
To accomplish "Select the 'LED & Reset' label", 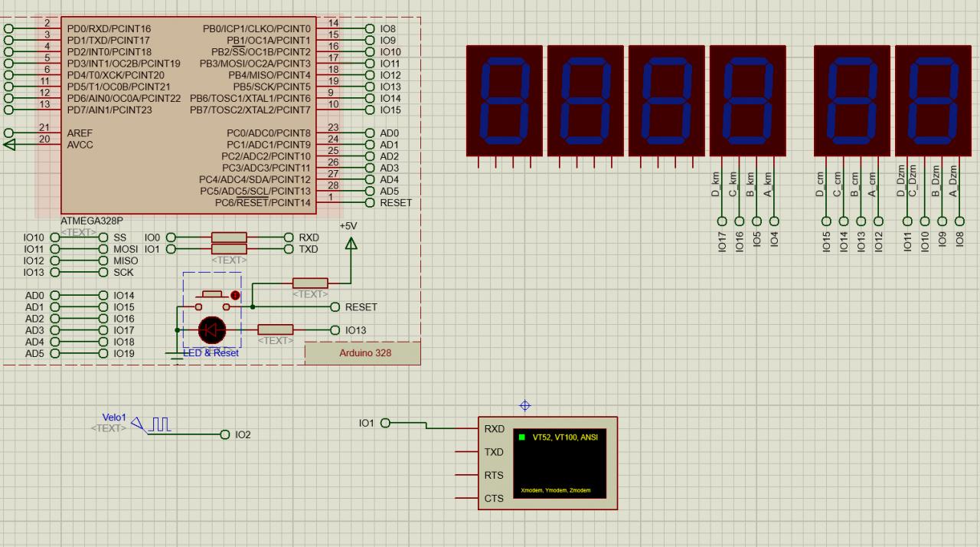I will (211, 353).
